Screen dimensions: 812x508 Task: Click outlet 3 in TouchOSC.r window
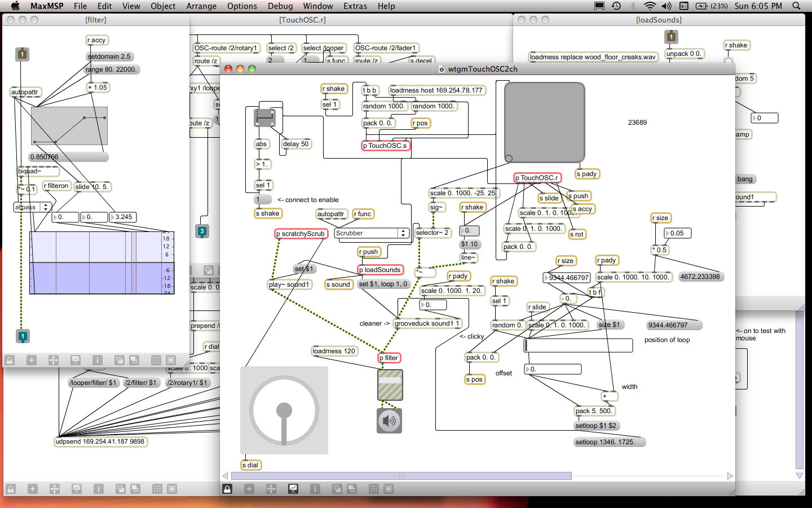(202, 231)
